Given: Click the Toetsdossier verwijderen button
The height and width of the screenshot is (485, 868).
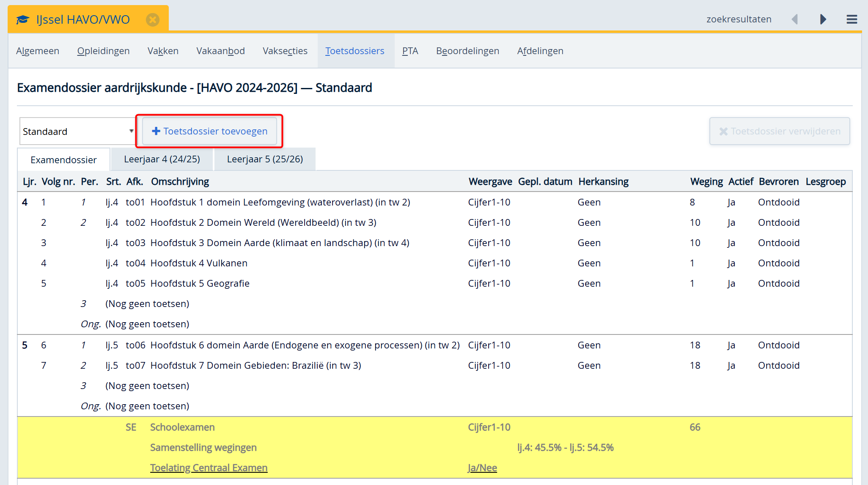Looking at the screenshot, I should [x=779, y=131].
